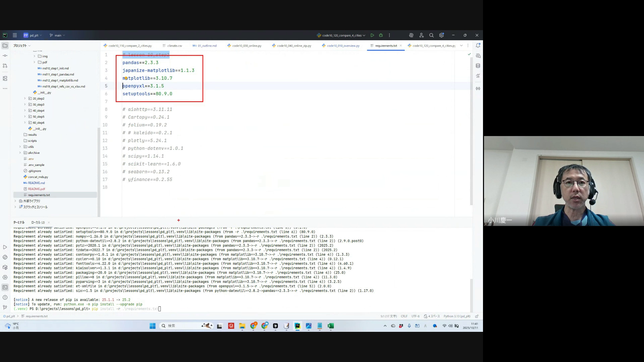The height and width of the screenshot is (362, 644).
Task: Click the Debug bug icon
Action: pyautogui.click(x=381, y=35)
